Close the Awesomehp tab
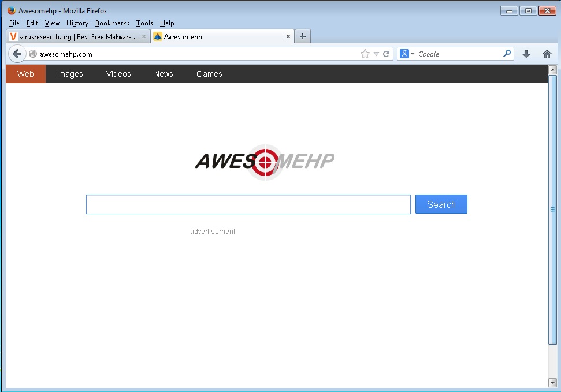This screenshot has width=561, height=392. coord(288,36)
